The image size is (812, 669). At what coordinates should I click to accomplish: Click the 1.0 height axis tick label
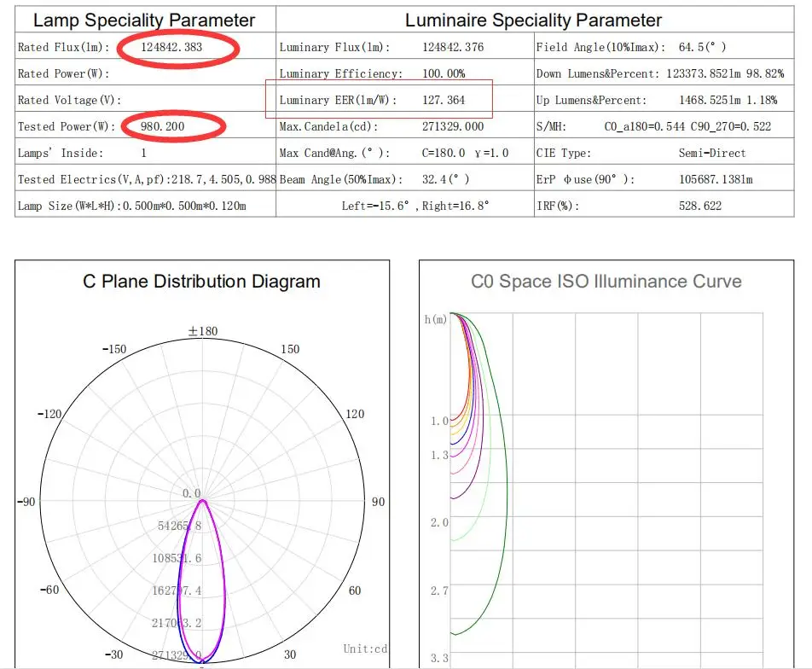pyautogui.click(x=439, y=421)
